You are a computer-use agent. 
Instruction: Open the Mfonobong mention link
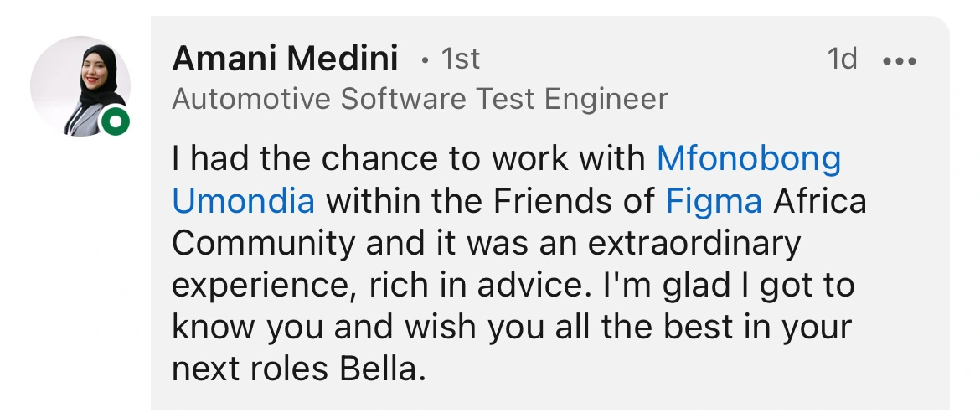pyautogui.click(x=749, y=159)
